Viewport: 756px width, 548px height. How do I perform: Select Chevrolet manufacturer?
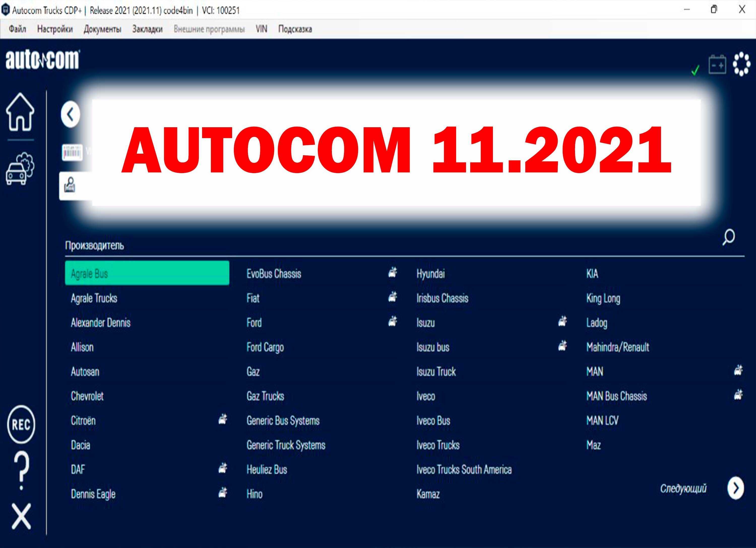coord(87,396)
